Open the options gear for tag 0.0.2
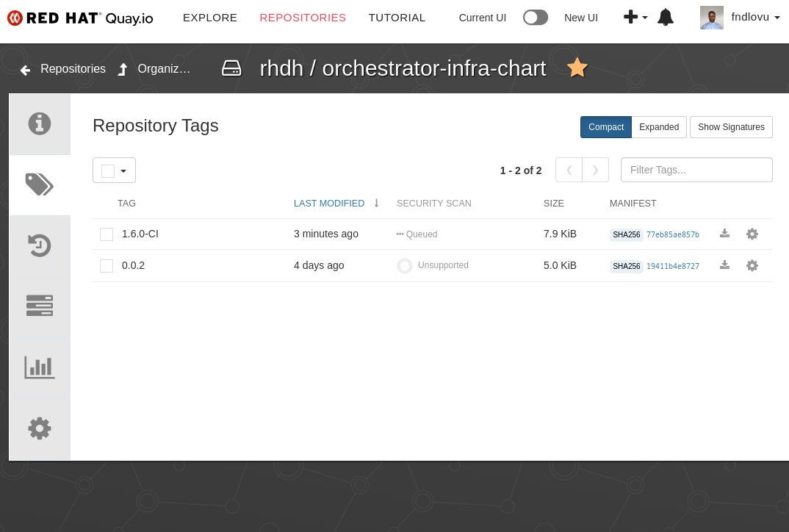789x532 pixels. pos(752,266)
